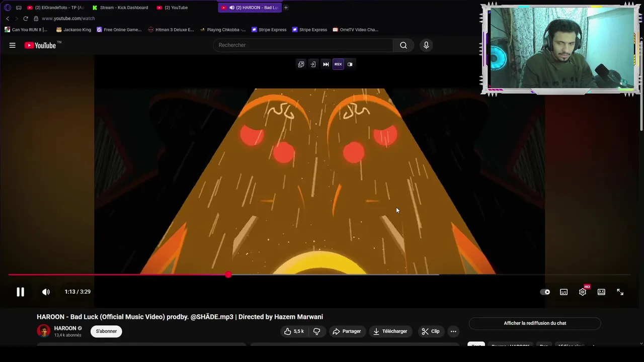Go back in browser history

(8, 19)
